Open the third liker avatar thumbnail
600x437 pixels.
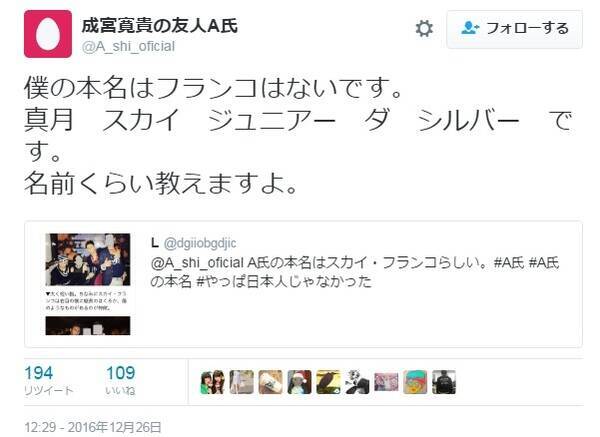coord(271,382)
